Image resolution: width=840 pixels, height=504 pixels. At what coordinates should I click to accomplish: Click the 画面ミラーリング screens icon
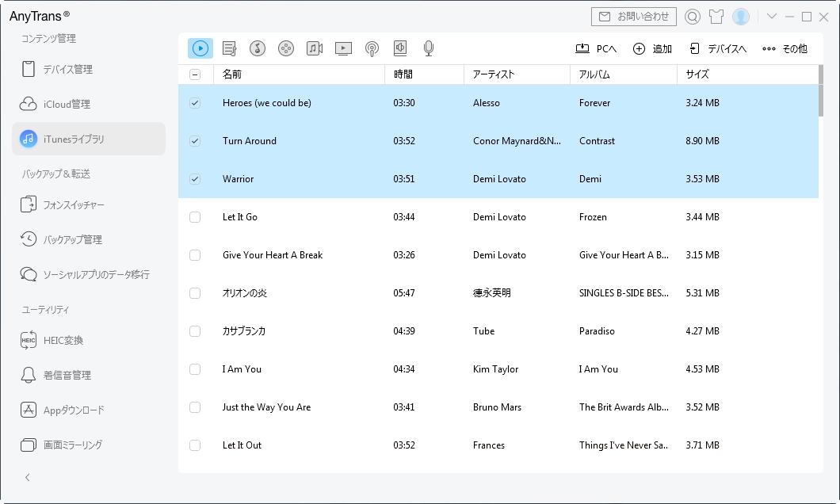(29, 445)
